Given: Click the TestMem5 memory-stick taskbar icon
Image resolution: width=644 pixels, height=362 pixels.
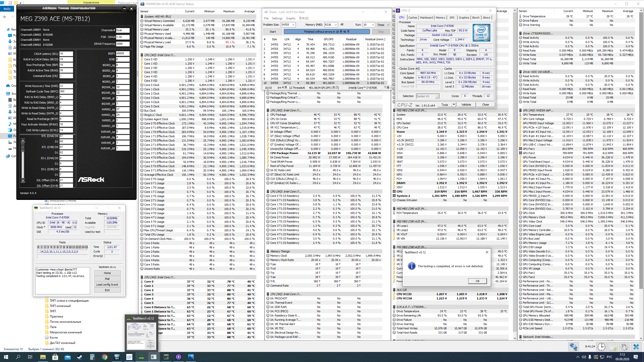Looking at the screenshot, I should tap(141, 357).
